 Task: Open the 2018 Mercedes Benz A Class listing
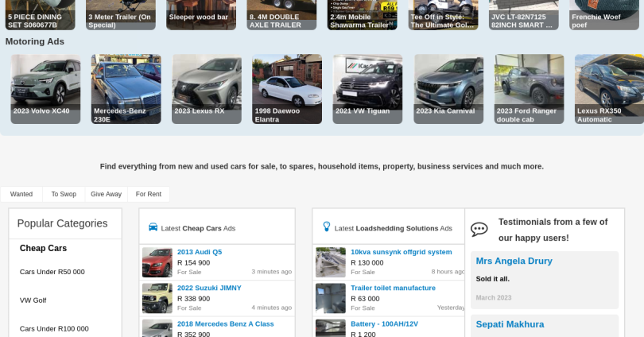click(226, 323)
